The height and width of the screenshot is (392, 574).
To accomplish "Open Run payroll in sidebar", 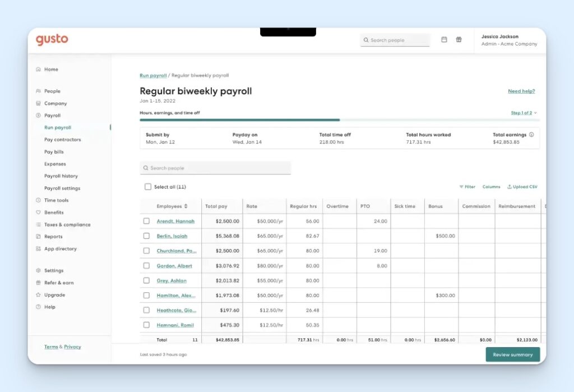I will point(58,127).
